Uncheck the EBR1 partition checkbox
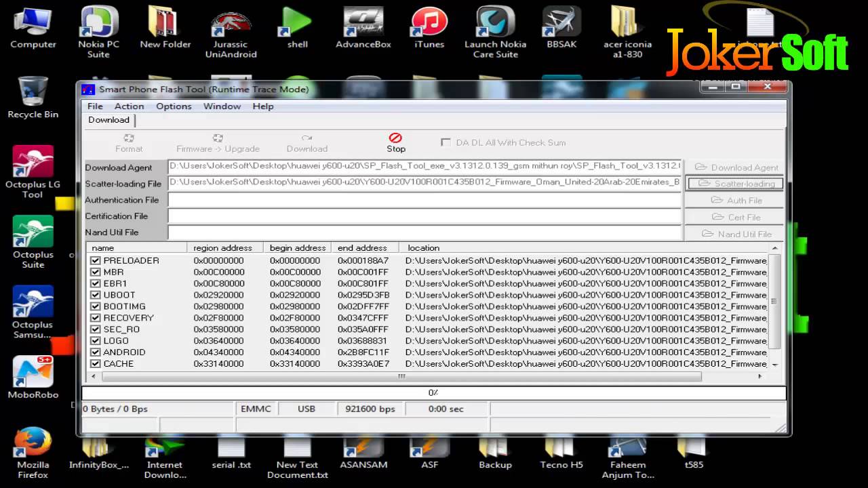 [96, 283]
